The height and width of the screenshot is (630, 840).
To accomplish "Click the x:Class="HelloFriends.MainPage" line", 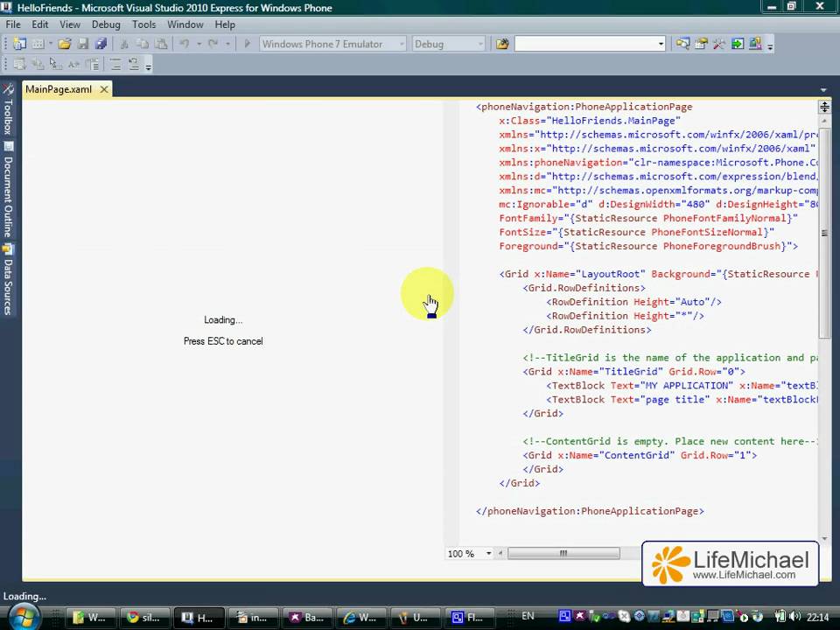I will [589, 121].
